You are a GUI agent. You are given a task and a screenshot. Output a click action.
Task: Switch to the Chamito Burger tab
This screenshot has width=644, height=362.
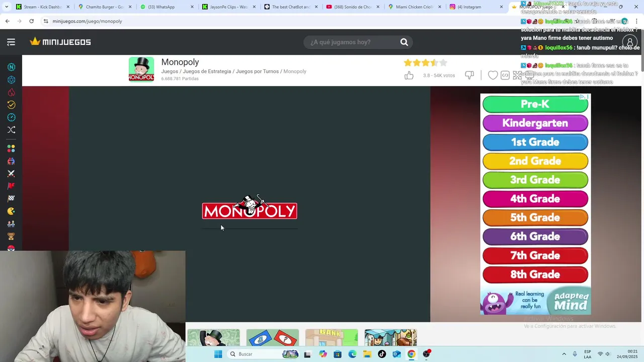[x=105, y=7]
